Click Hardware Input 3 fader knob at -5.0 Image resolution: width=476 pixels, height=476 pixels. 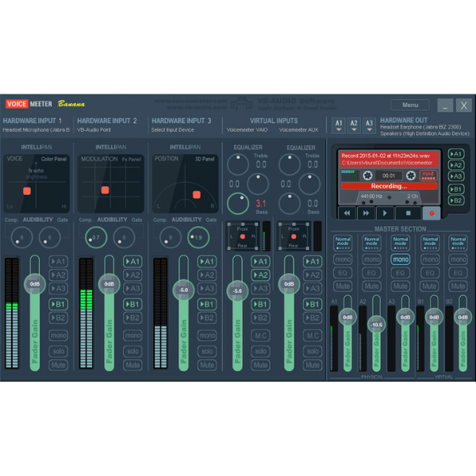[183, 290]
